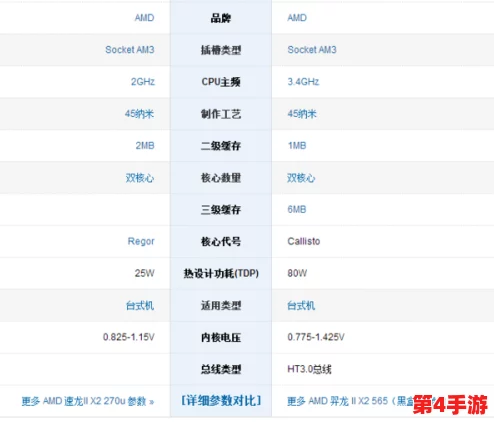Click left column Socket AM3 link

click(x=130, y=50)
